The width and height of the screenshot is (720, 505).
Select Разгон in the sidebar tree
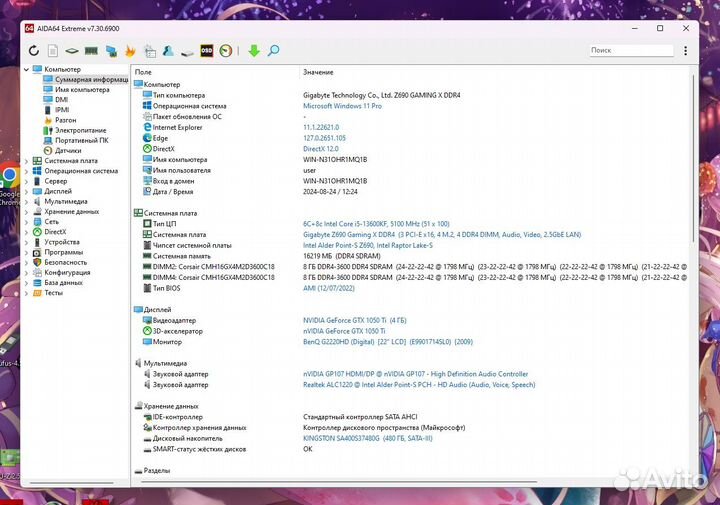point(65,120)
